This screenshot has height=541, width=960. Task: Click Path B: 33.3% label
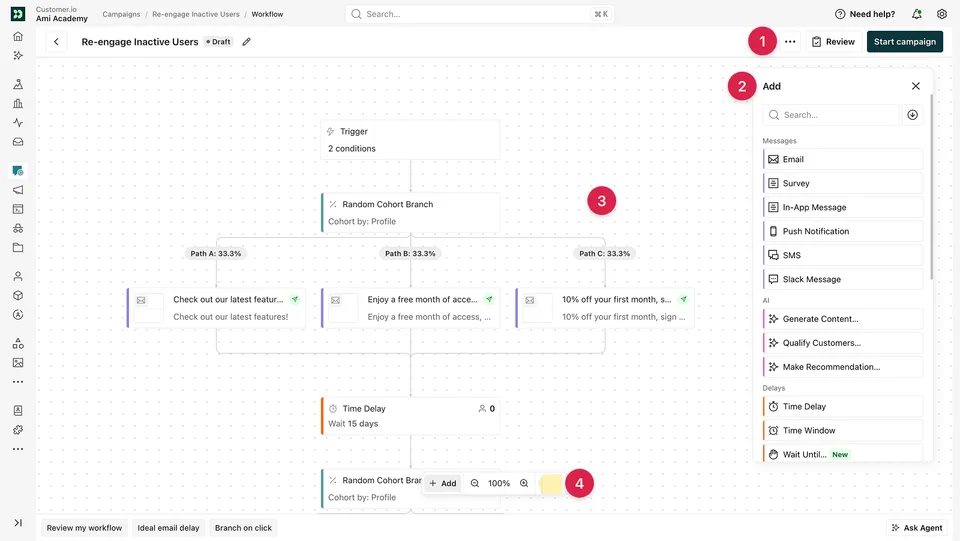click(410, 253)
